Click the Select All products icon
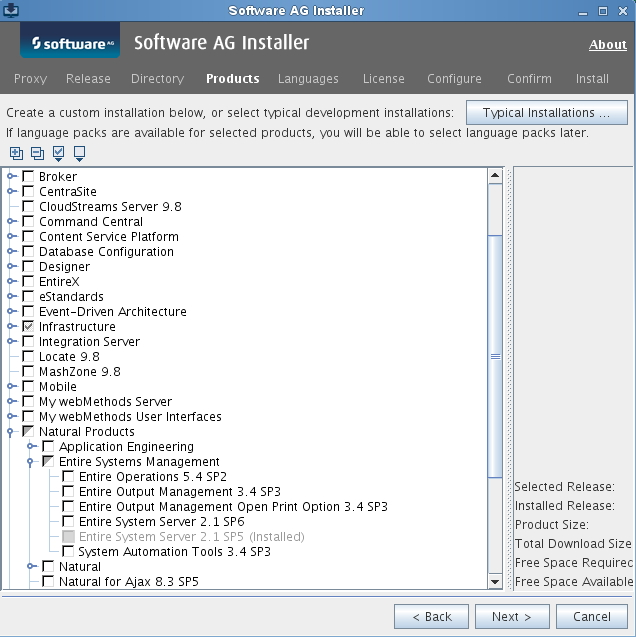 point(58,153)
